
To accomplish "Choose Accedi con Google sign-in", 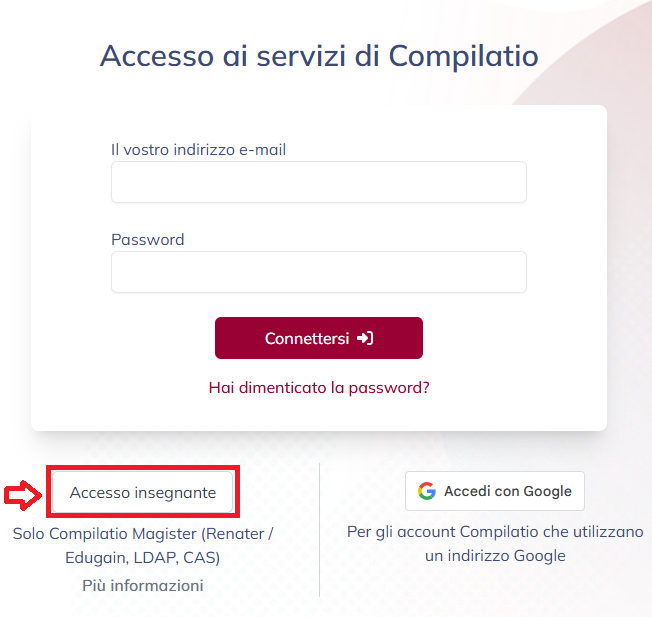I will [495, 491].
